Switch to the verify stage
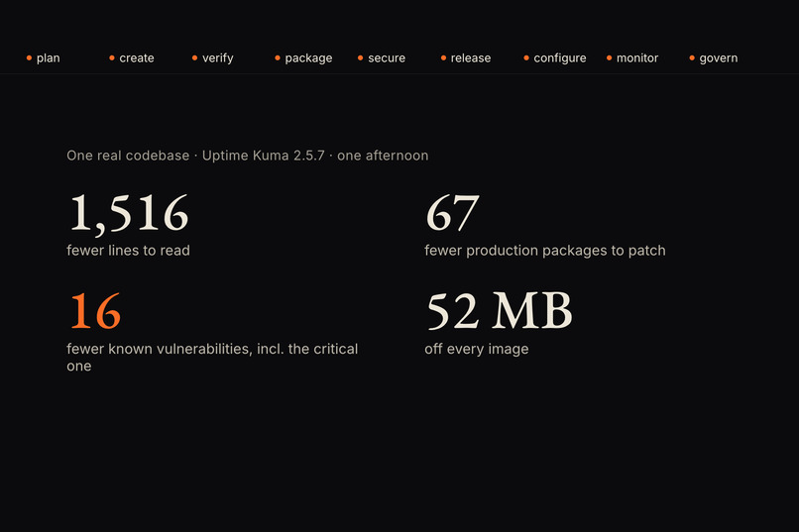The height and width of the screenshot is (532, 799). [212, 58]
